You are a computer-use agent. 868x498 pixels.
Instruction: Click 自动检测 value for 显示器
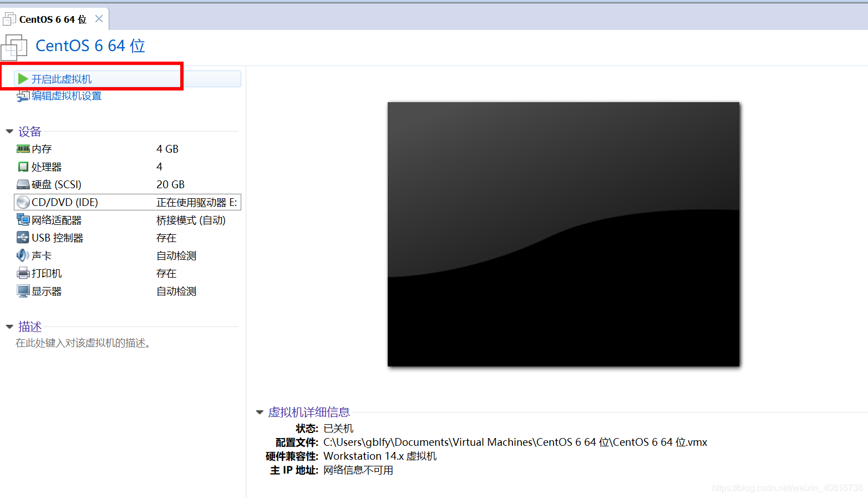[x=176, y=291]
